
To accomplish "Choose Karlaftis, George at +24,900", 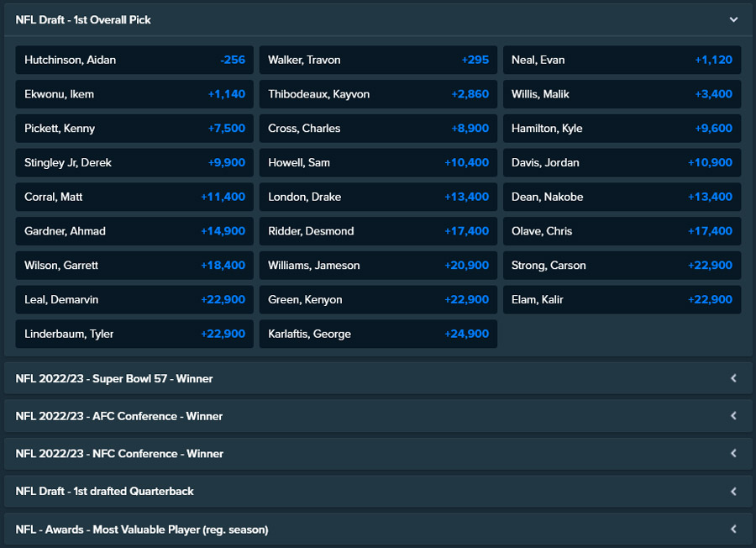I will coord(378,334).
